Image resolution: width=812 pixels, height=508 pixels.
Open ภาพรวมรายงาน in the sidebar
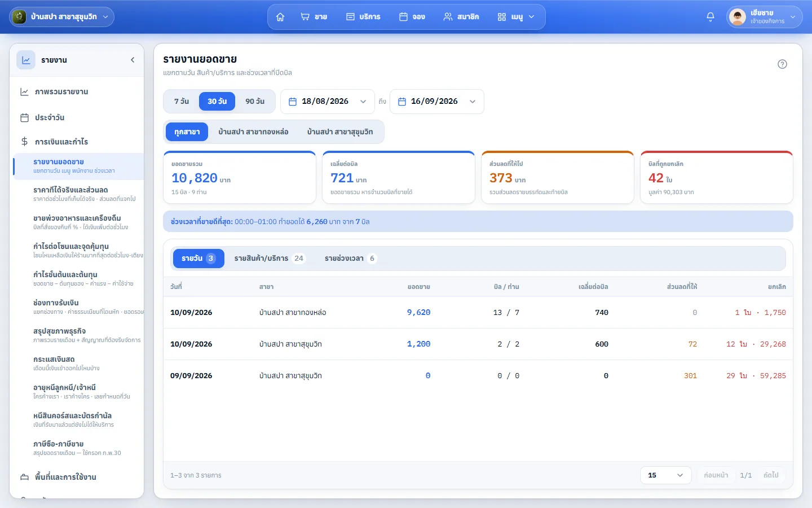point(77,92)
